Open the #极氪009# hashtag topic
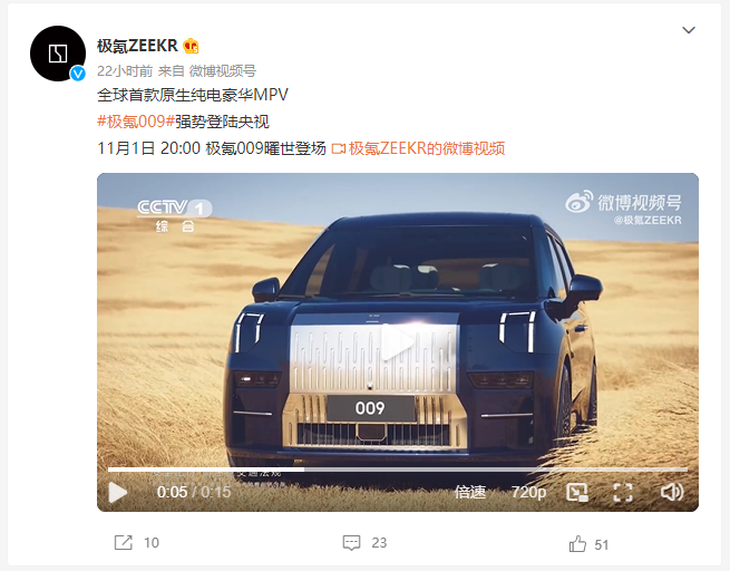Image resolution: width=730 pixels, height=571 pixels. pos(135,122)
